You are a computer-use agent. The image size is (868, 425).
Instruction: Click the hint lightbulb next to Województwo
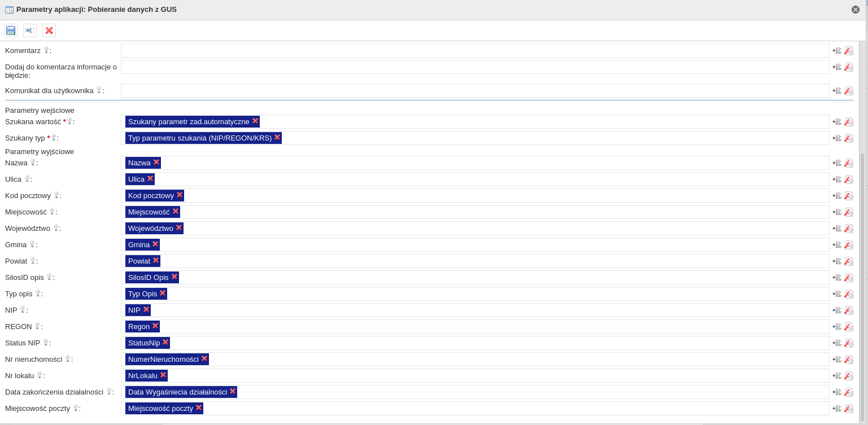(x=56, y=228)
